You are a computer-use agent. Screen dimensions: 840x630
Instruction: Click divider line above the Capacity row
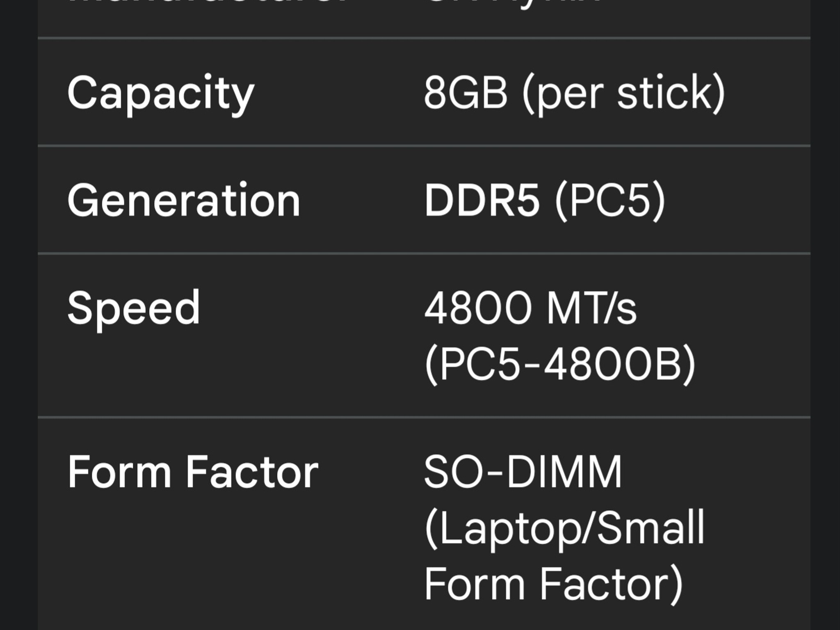[424, 38]
